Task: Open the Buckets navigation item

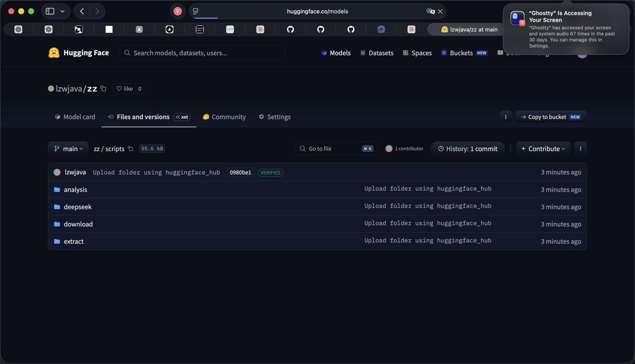Action: (464, 53)
